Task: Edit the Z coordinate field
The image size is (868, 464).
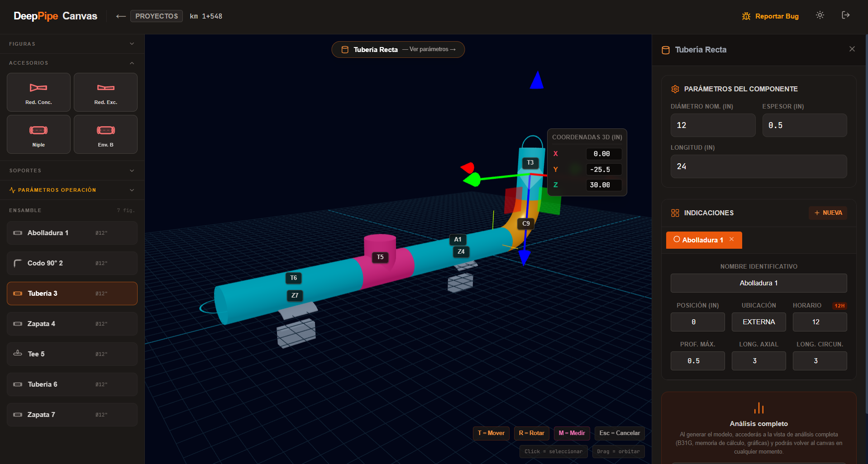Action: [604, 185]
